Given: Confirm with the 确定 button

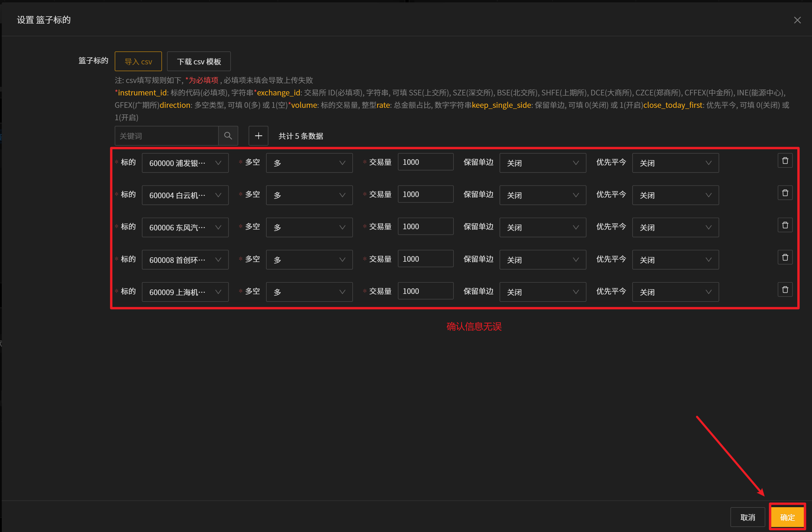Looking at the screenshot, I should click(787, 517).
